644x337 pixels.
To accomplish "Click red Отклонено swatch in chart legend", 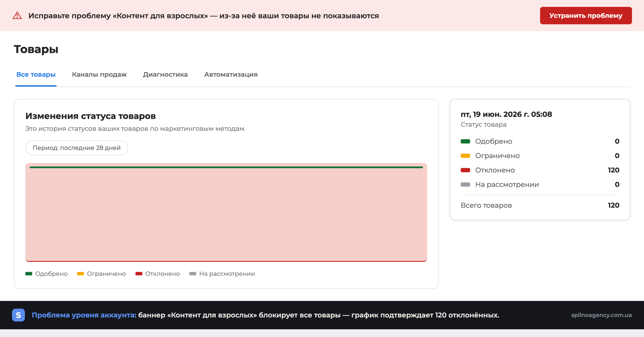I will click(139, 274).
